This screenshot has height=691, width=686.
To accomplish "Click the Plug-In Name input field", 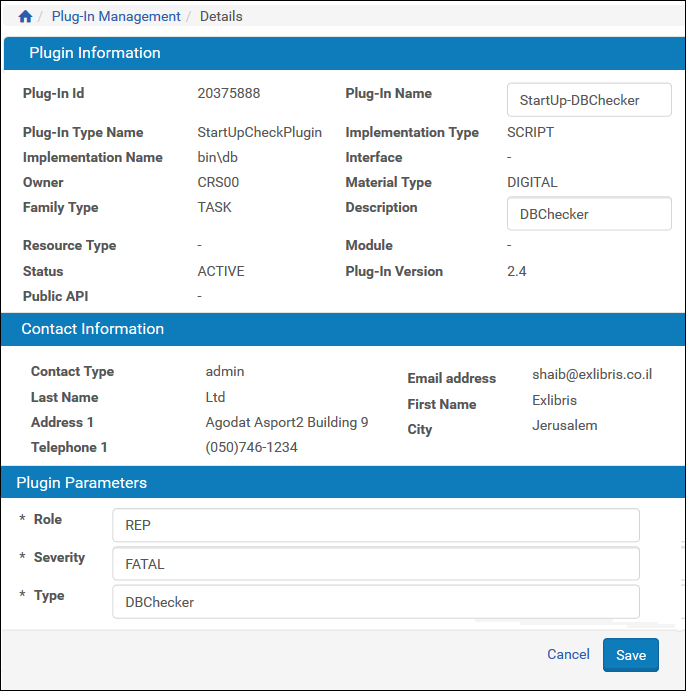I will (x=589, y=100).
